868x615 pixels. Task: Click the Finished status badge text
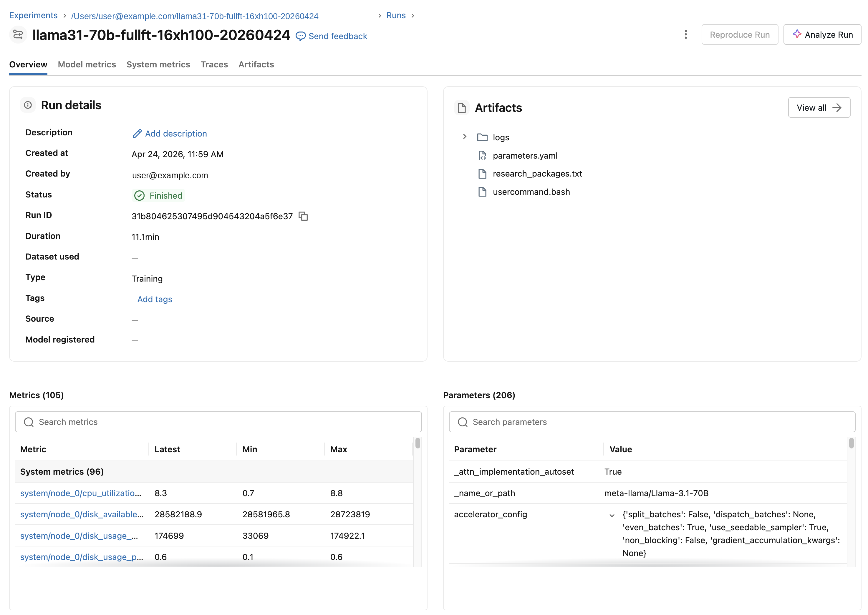pyautogui.click(x=165, y=196)
